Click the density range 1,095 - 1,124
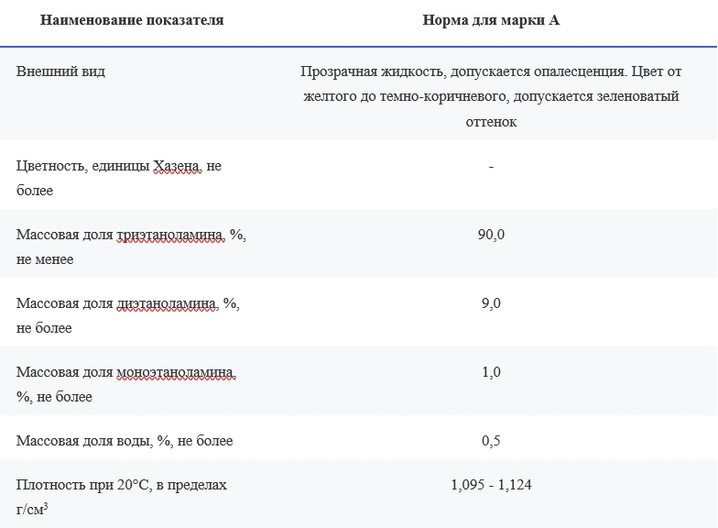Viewport: 718px width, 528px height. tap(491, 484)
